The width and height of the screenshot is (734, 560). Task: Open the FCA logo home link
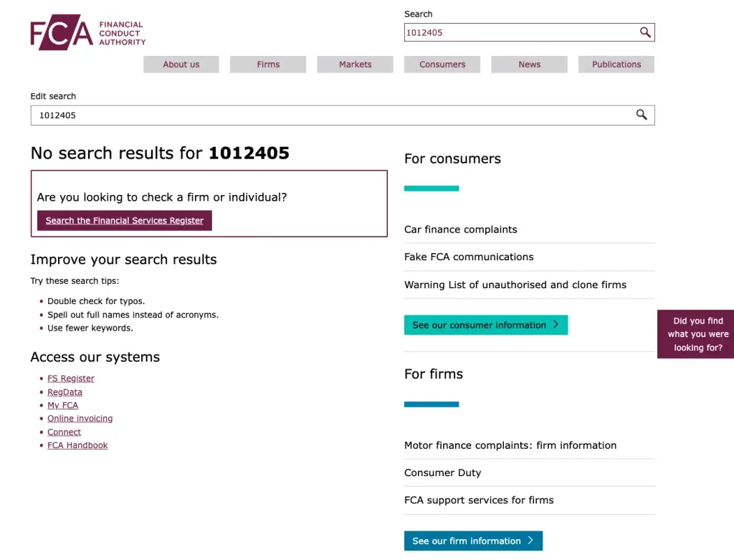pos(88,32)
